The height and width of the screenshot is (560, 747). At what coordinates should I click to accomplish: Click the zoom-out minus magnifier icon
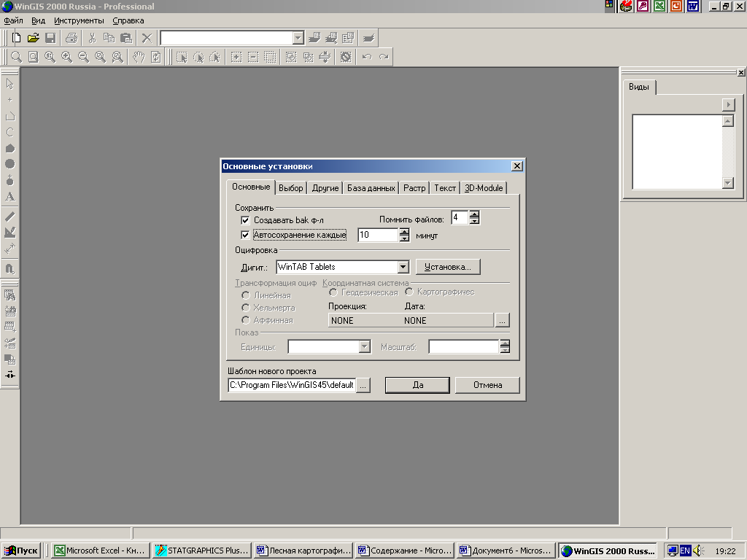(x=83, y=57)
